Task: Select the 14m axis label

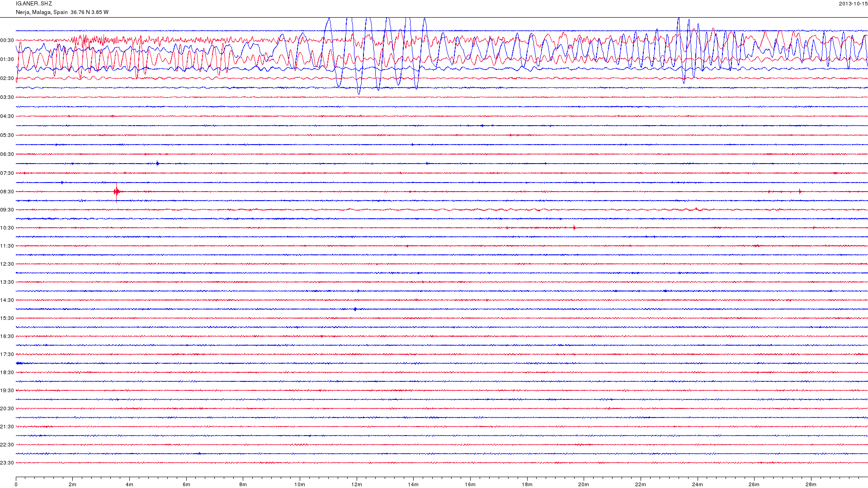Action: coord(413,484)
